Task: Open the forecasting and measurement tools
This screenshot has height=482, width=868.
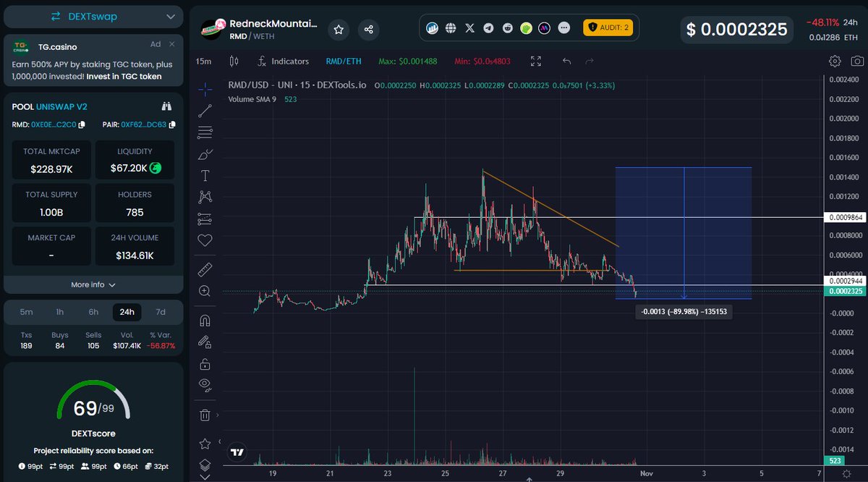Action: point(205,218)
